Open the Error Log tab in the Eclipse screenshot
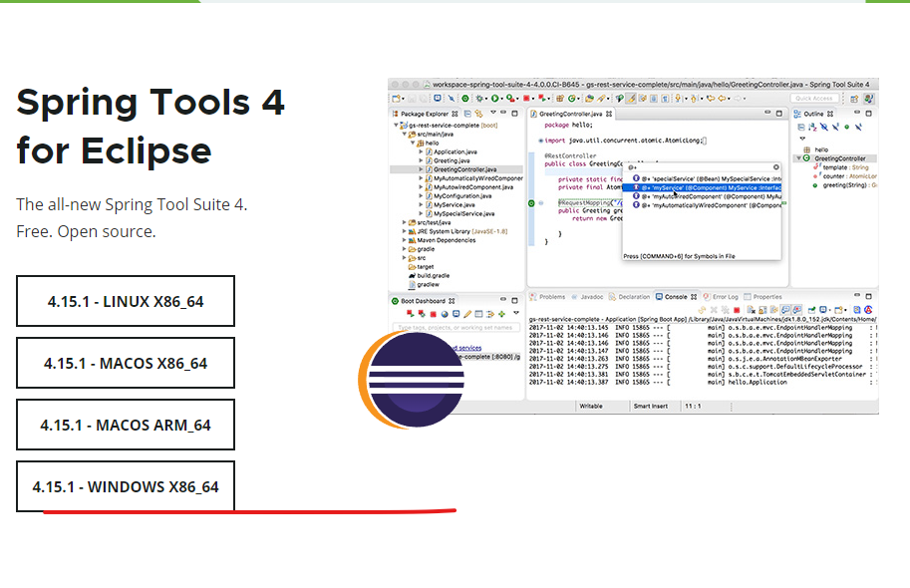The image size is (910, 588). 721,297
